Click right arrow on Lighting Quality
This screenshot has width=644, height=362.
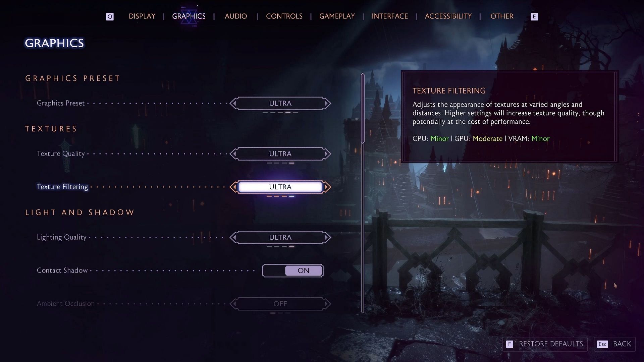point(327,237)
